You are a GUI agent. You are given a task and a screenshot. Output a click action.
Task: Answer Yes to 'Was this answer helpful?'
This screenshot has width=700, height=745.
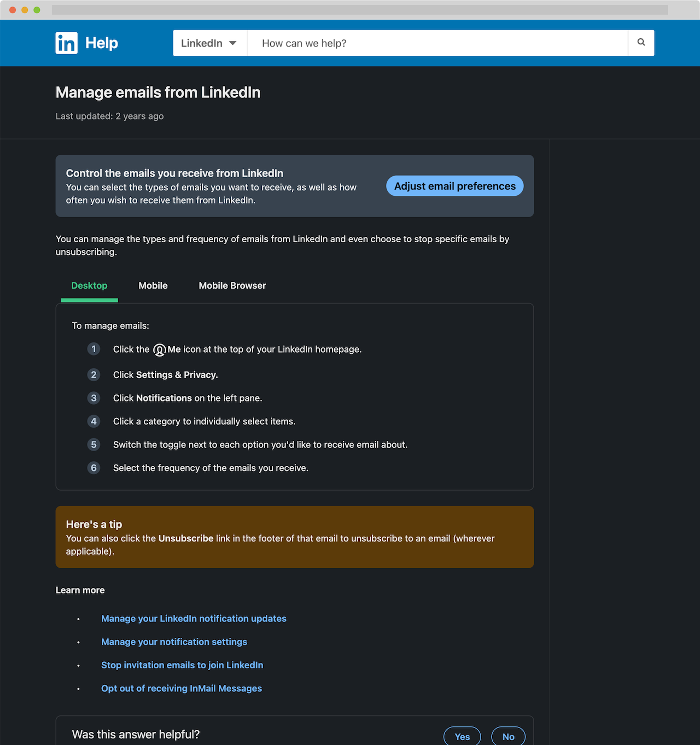[462, 736]
